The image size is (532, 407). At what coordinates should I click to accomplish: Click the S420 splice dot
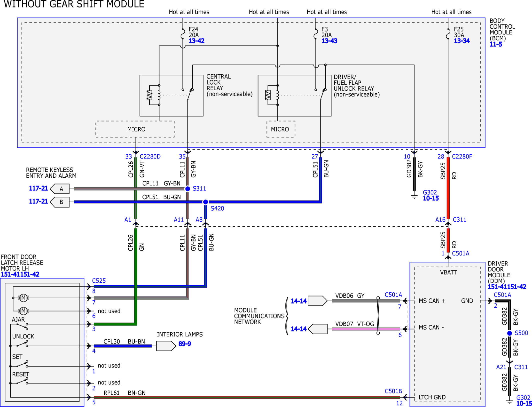pos(205,202)
